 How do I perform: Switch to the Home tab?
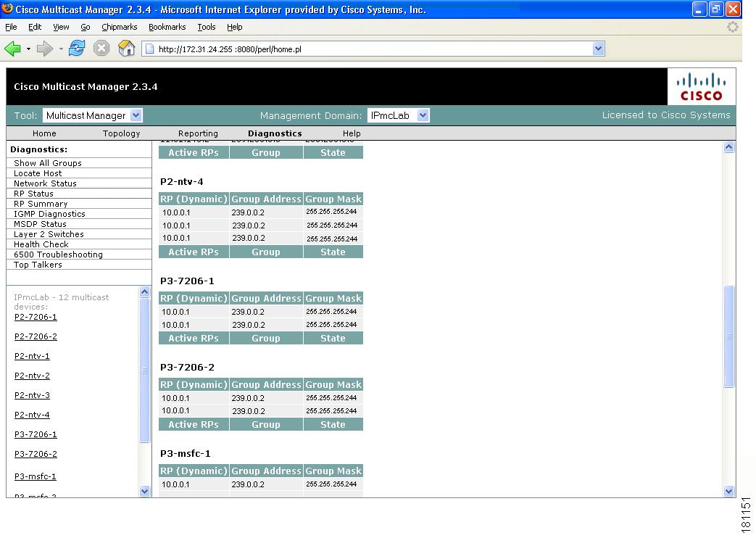pyautogui.click(x=44, y=133)
